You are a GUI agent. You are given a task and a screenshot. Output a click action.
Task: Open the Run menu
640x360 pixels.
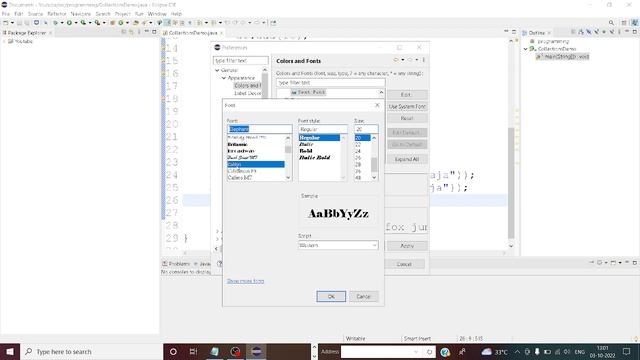pyautogui.click(x=139, y=14)
